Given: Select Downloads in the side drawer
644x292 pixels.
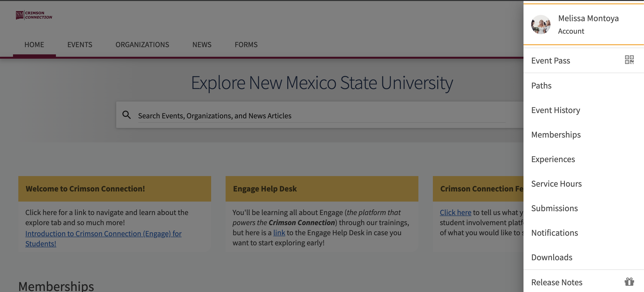Looking at the screenshot, I should (551, 257).
